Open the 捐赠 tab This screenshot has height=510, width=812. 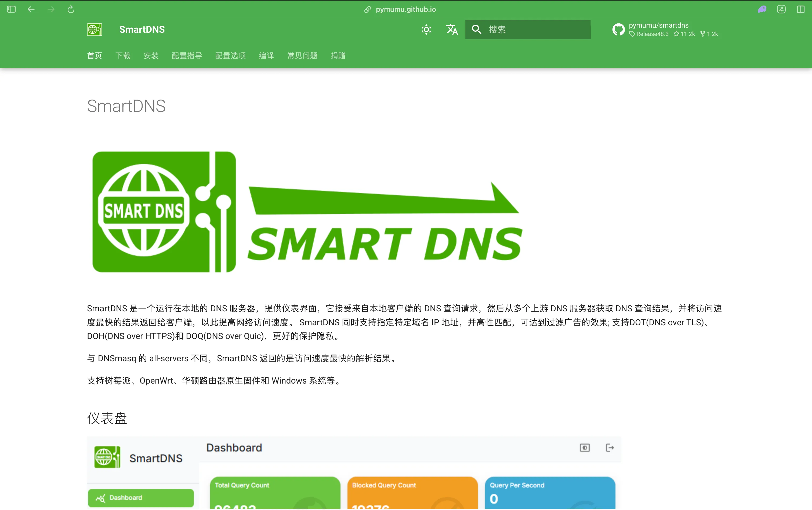[x=338, y=56]
